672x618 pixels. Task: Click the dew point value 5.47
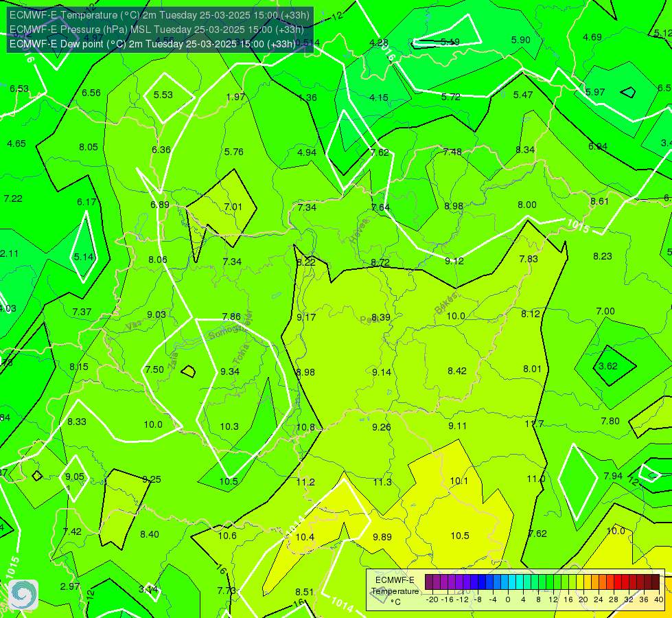(x=523, y=95)
